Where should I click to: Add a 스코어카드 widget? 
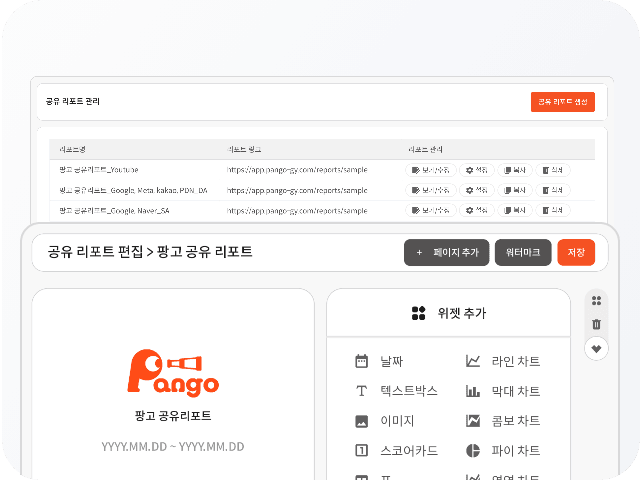396,451
